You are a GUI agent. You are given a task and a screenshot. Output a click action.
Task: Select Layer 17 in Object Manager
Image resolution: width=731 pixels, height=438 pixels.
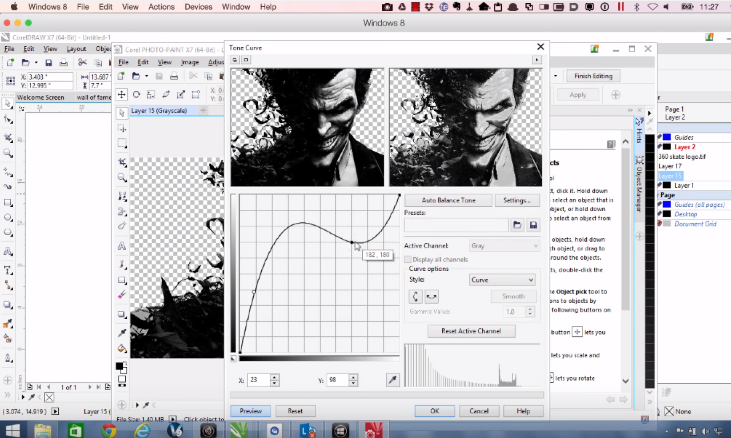point(670,166)
